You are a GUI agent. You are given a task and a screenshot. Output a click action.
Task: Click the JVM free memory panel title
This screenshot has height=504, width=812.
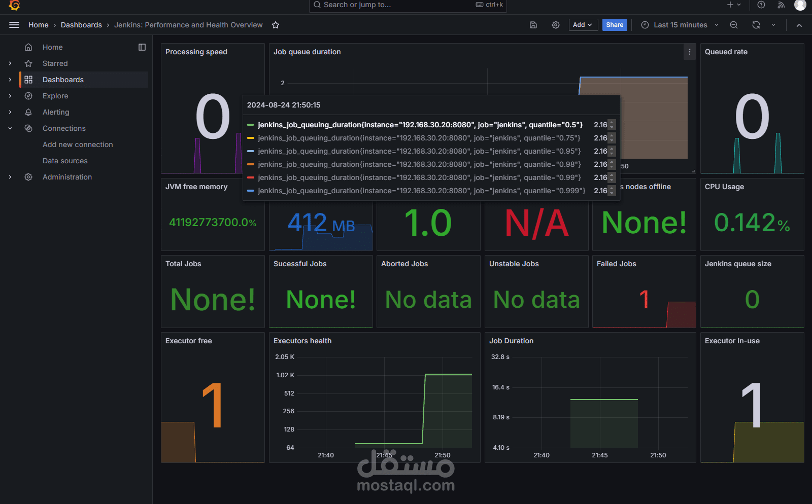pos(196,187)
